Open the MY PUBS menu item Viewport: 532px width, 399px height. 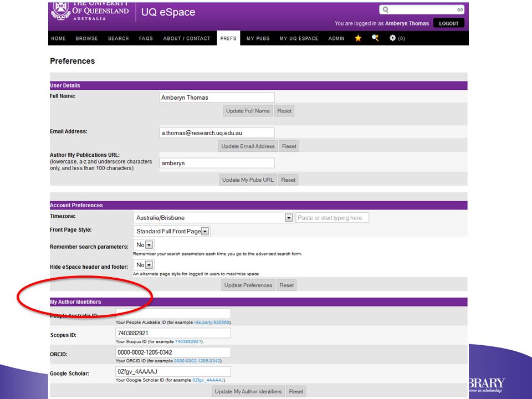tap(258, 38)
